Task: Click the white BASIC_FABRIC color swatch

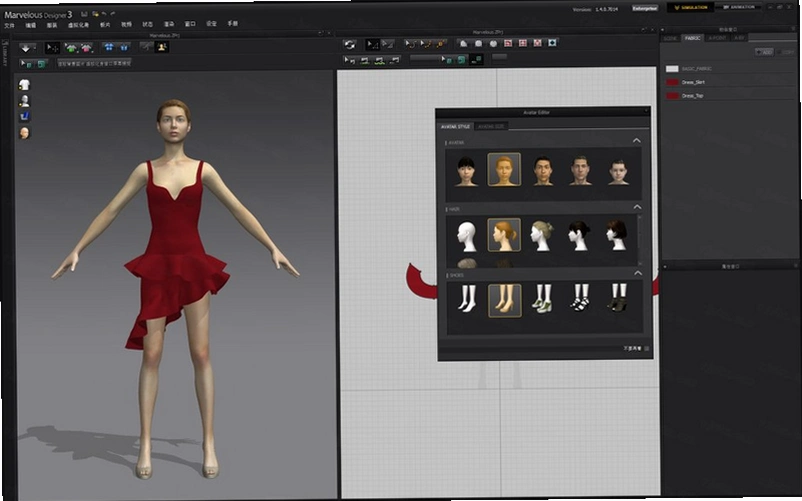Action: [x=672, y=69]
